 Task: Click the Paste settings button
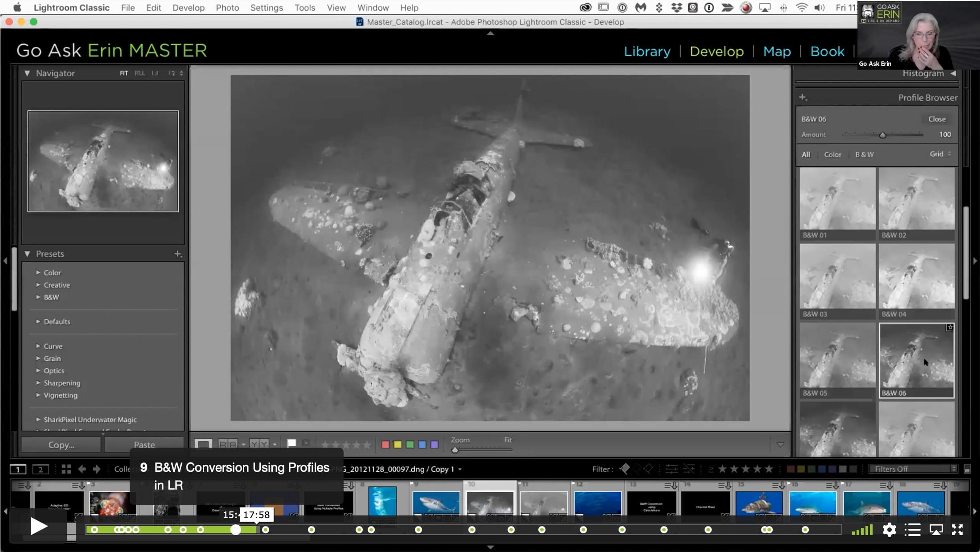pos(144,445)
